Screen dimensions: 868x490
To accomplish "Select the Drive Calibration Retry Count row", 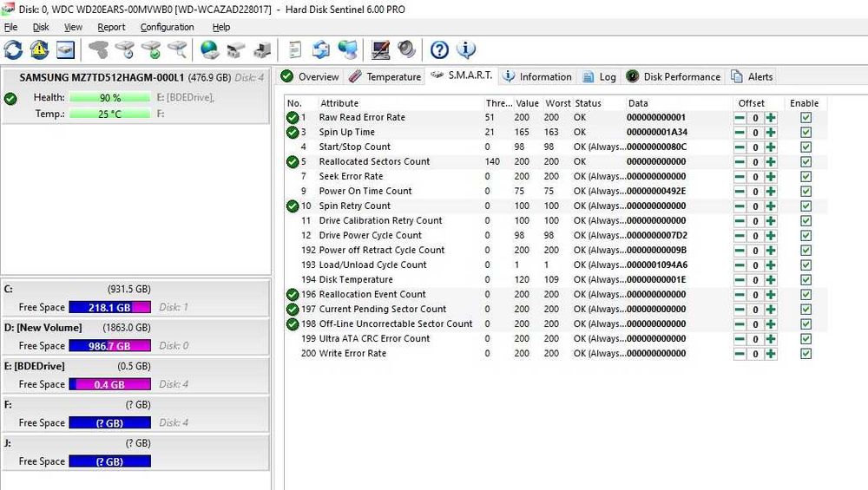I will click(x=556, y=220).
